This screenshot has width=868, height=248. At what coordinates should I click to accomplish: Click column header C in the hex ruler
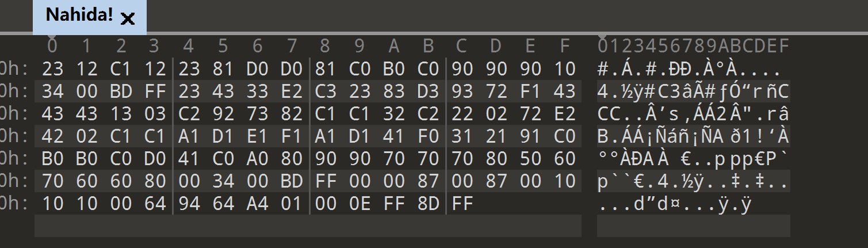pos(462,46)
